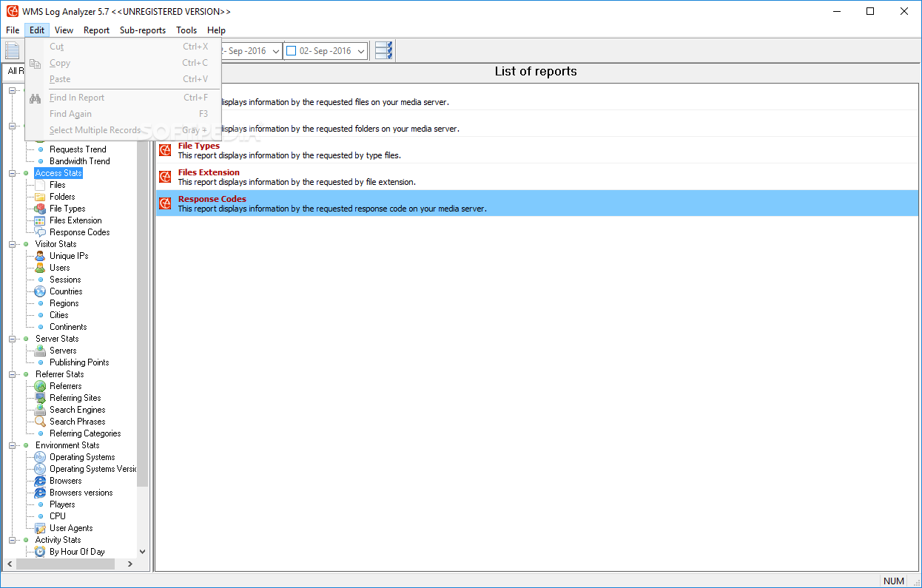Click the File Types report red icon in list
Viewport: 922px width, 588px height.
click(165, 150)
